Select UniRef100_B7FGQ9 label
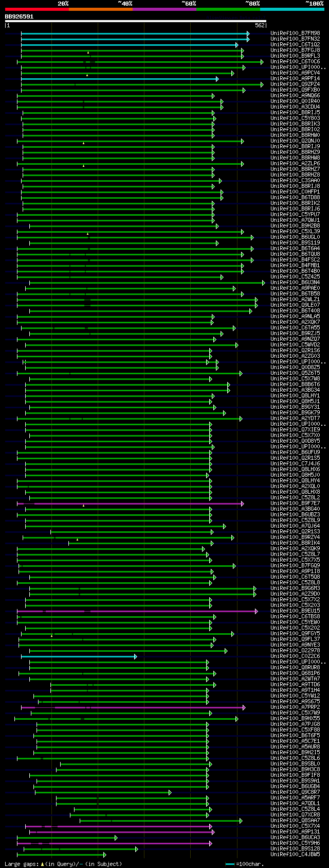This screenshot has height=868, width=329. click(295, 566)
